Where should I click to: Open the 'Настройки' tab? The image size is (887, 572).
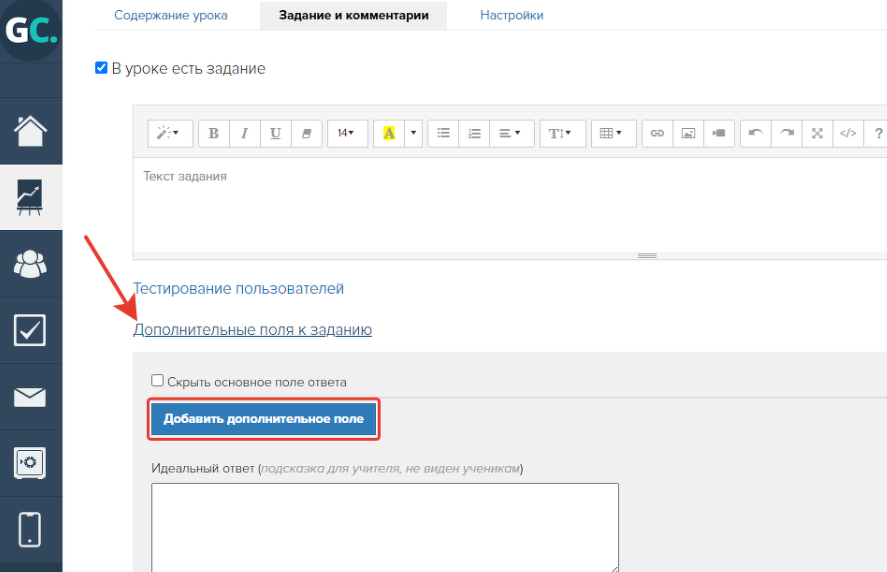click(x=511, y=15)
